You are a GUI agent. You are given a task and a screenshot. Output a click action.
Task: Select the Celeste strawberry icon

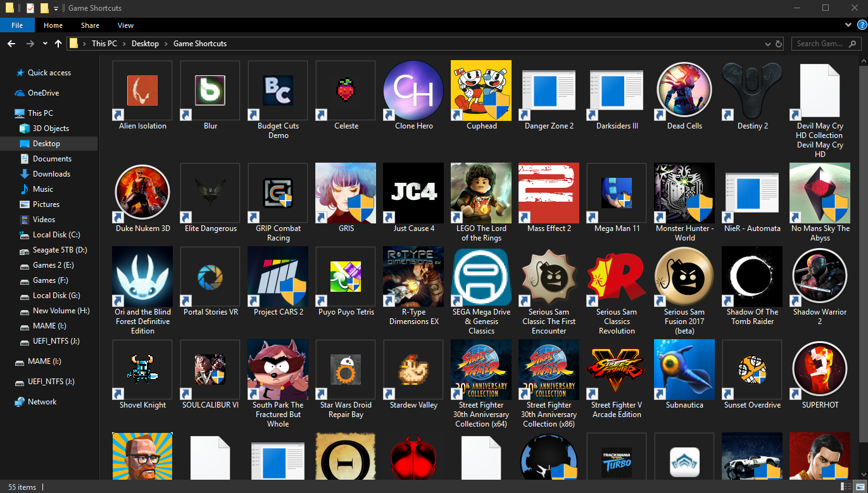(x=346, y=90)
